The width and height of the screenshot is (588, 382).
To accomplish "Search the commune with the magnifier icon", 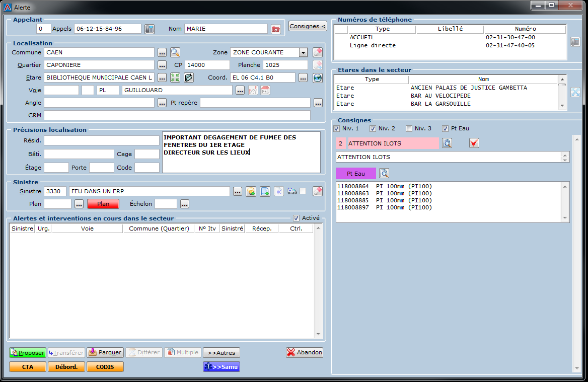I will pos(175,52).
